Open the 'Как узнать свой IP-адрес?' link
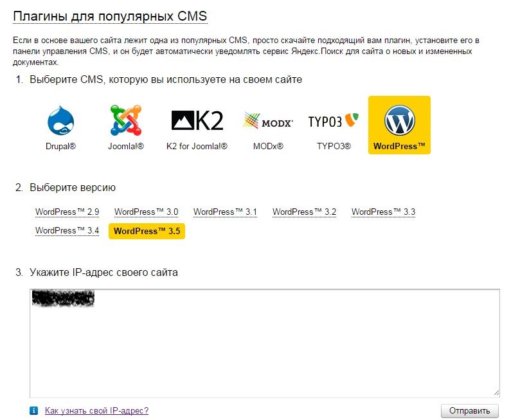The height and width of the screenshot is (420, 520). coord(96,410)
